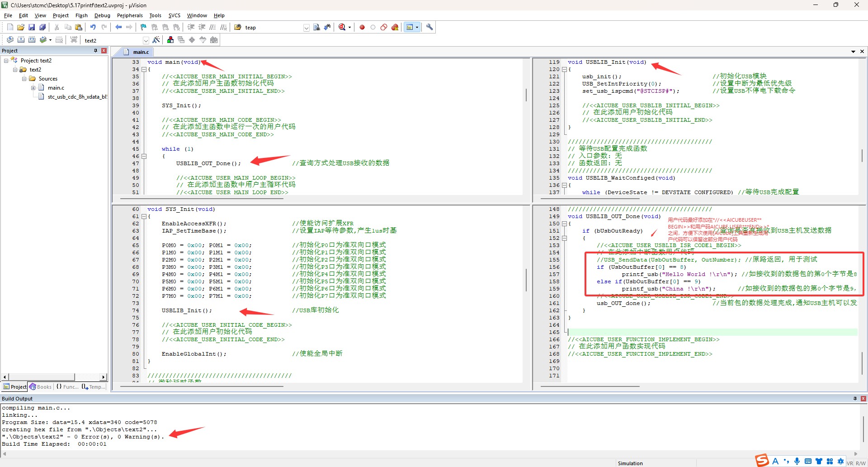868x467 pixels.
Task: Open the File menu
Action: click(8, 15)
